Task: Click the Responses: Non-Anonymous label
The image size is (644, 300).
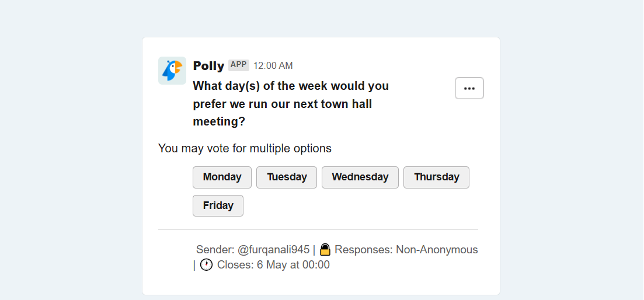Action: click(x=406, y=250)
